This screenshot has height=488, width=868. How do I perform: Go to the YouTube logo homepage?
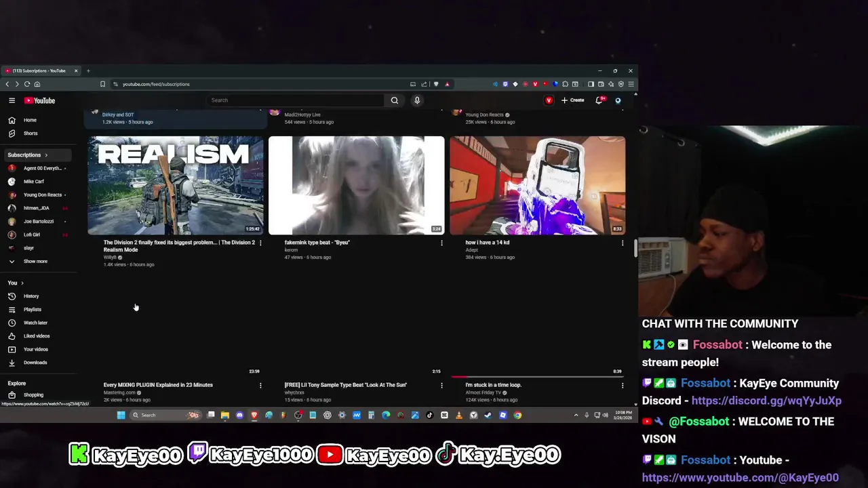(39, 100)
